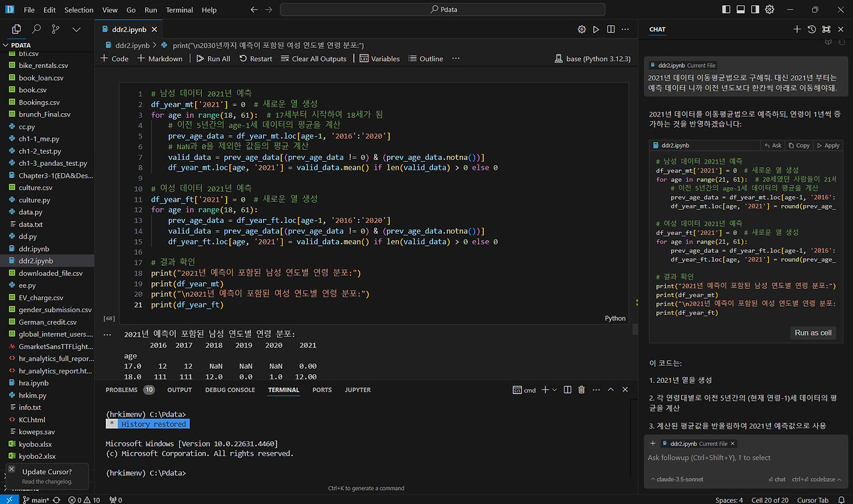
Task: Kill terminal with the trash icon
Action: 581,390
